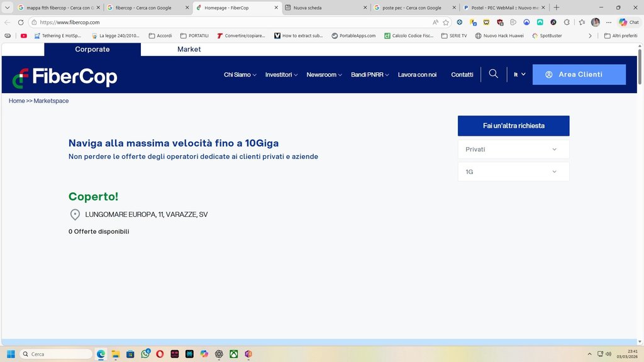
Task: Click the red shield extension icon
Action: pos(500,22)
